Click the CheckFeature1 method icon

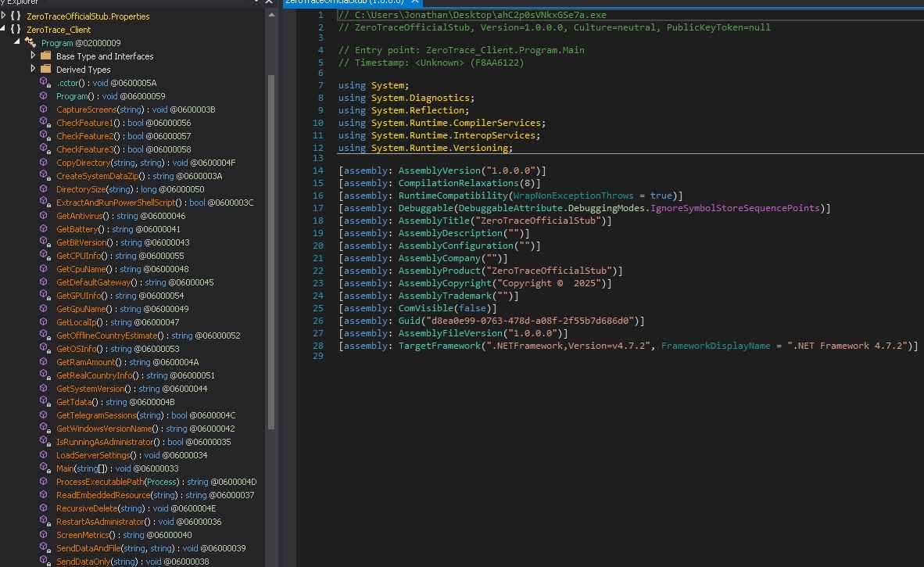pyautogui.click(x=45, y=123)
